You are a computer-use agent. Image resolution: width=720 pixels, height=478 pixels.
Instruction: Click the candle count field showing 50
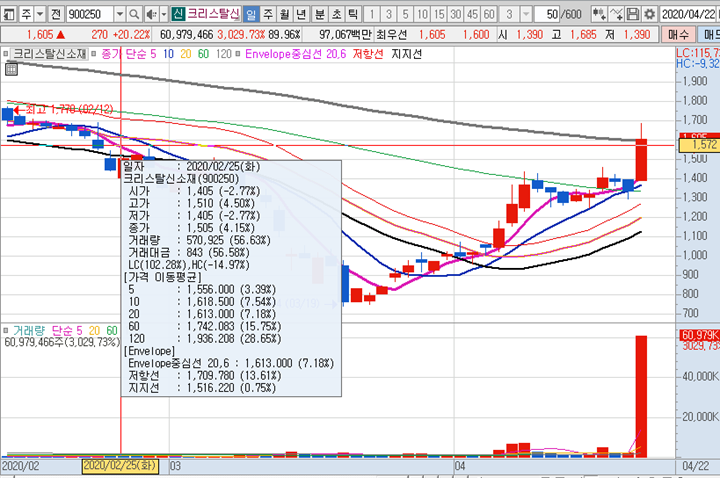click(547, 15)
